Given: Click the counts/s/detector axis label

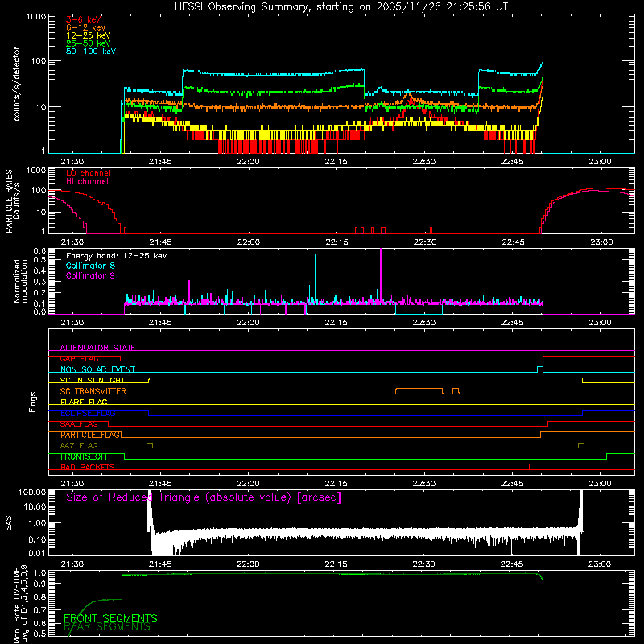Looking at the screenshot, I should click(x=16, y=84).
